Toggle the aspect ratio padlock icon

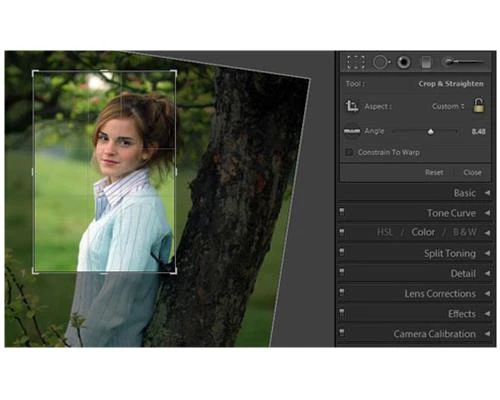pos(478,105)
